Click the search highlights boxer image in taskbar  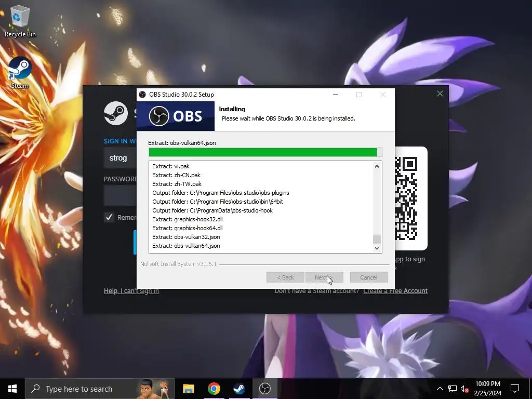(154, 389)
